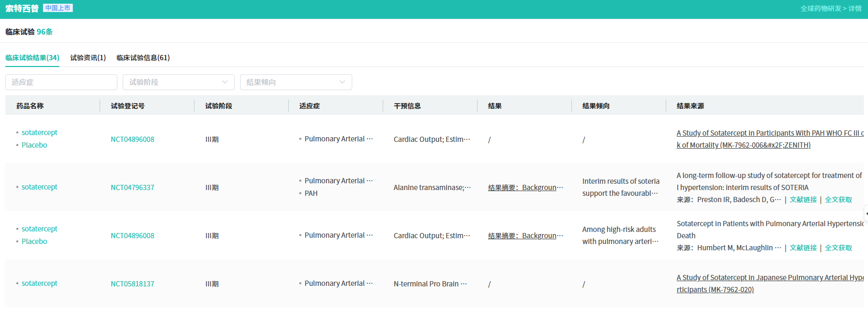Open the 结果倾向 dropdown

296,82
